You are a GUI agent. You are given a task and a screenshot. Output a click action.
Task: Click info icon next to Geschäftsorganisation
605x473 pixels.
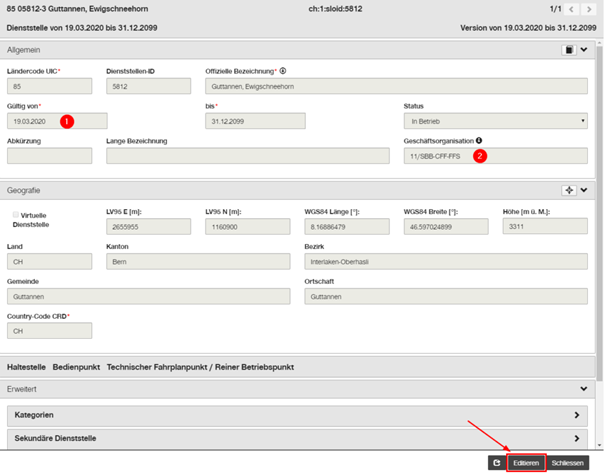click(479, 140)
